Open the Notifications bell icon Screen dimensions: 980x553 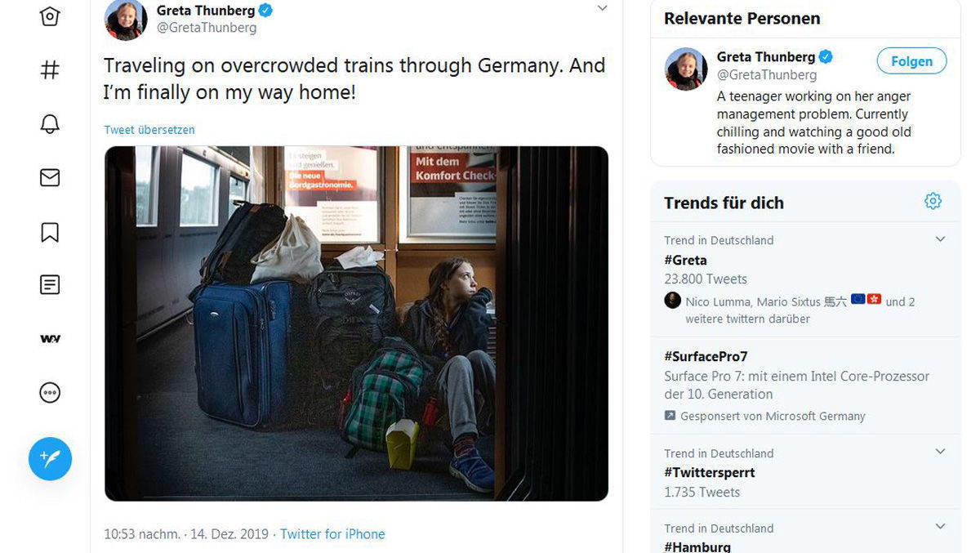(50, 124)
